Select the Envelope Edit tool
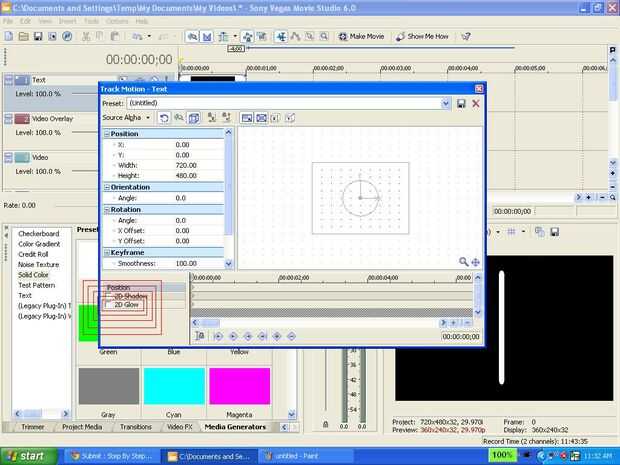 tap(295, 36)
